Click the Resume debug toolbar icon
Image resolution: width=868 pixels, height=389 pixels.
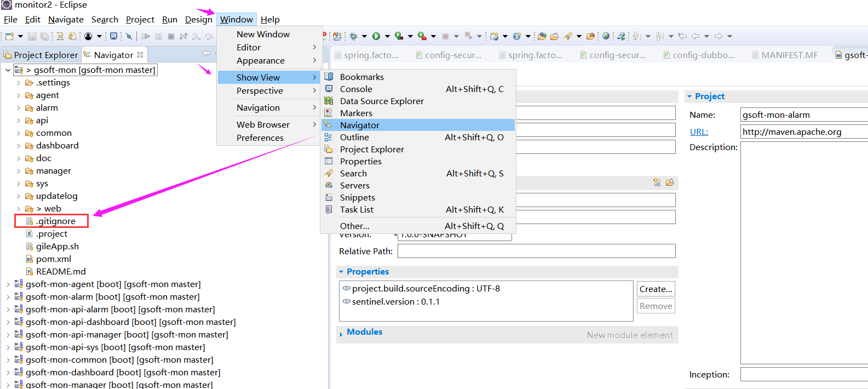point(146,36)
